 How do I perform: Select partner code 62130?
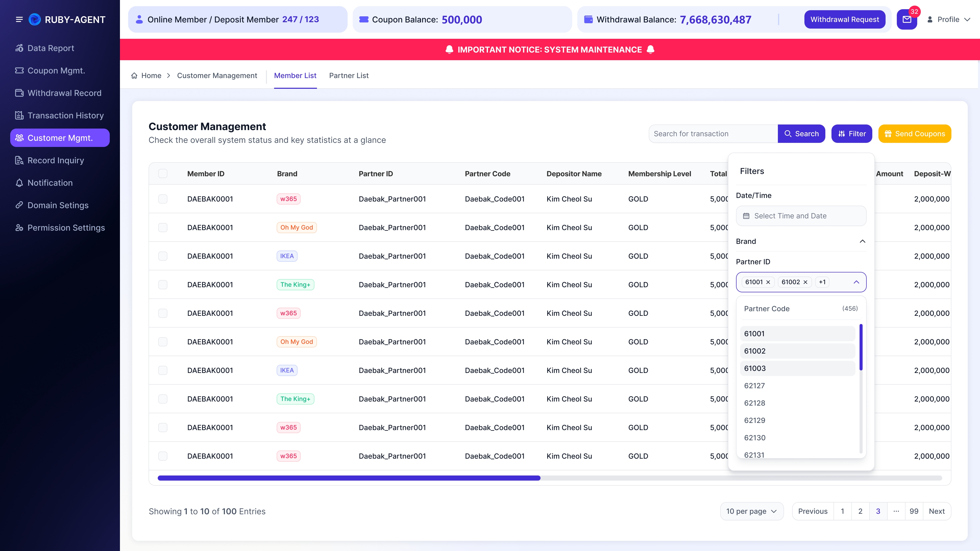click(797, 438)
